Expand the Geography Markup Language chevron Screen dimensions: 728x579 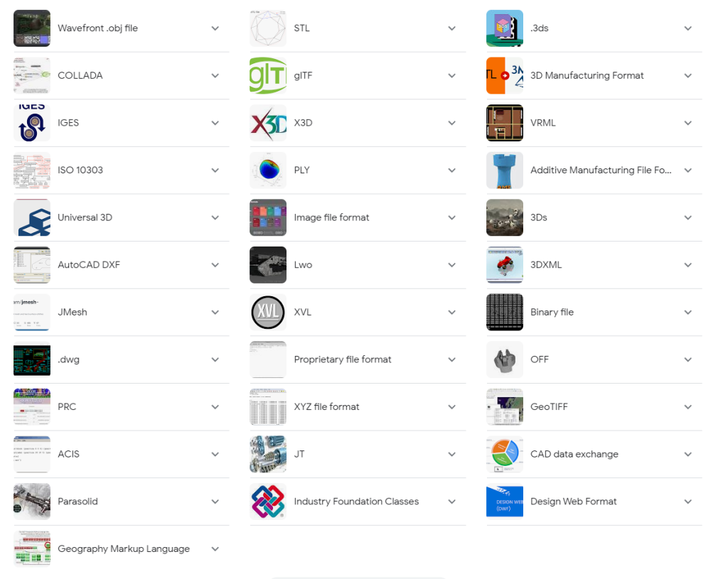click(215, 549)
